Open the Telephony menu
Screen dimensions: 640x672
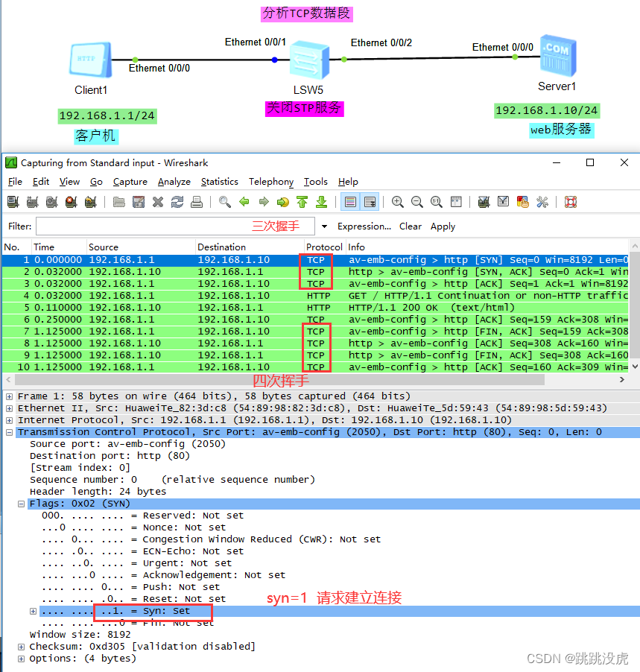coord(271,182)
